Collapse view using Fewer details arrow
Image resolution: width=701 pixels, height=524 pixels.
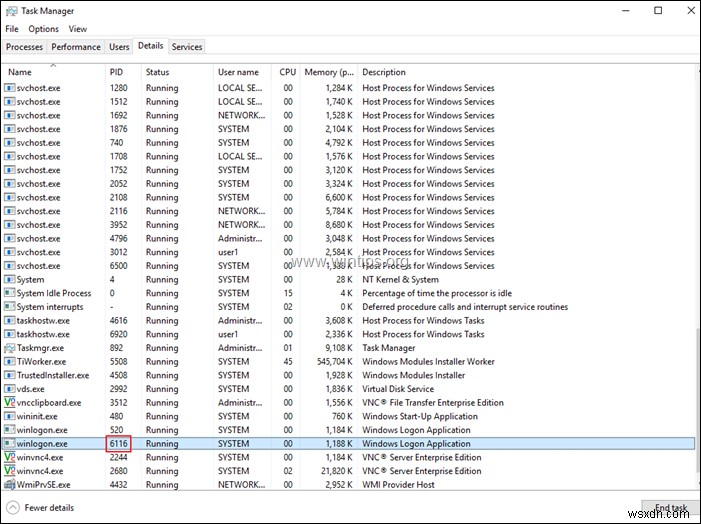coord(13,508)
